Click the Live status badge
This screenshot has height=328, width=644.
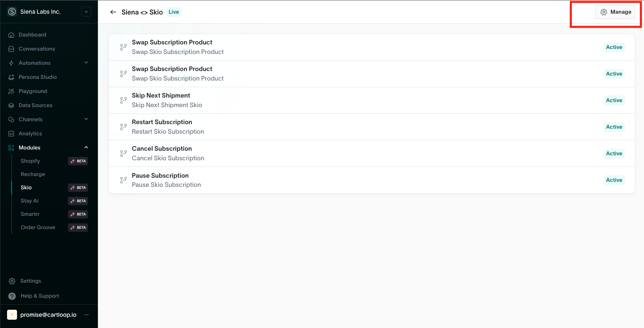pos(174,12)
